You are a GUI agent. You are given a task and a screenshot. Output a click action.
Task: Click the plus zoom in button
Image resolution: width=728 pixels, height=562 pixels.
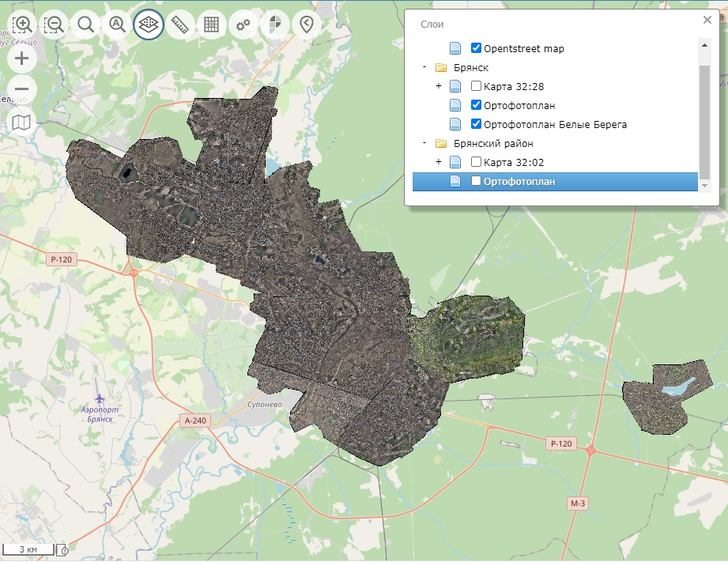click(22, 58)
